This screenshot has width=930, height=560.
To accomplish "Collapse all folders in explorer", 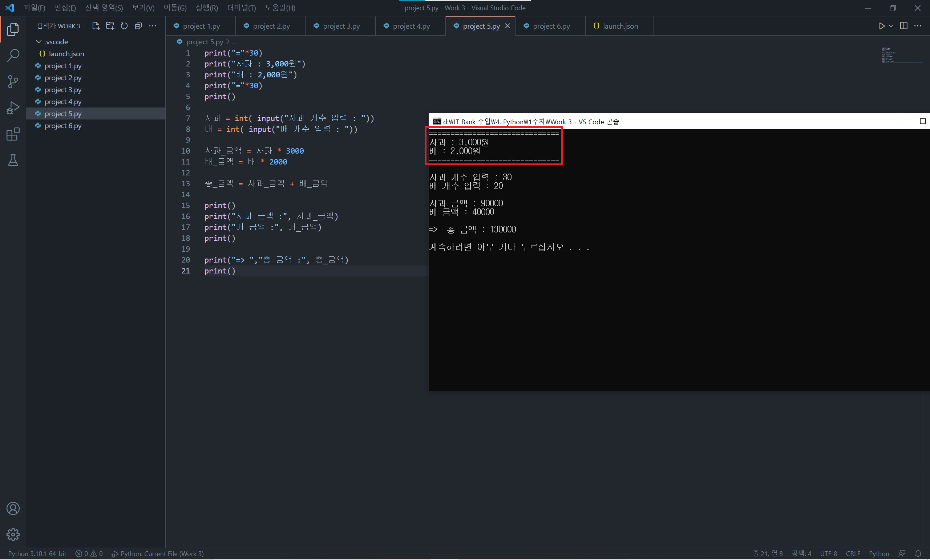I will 138,26.
